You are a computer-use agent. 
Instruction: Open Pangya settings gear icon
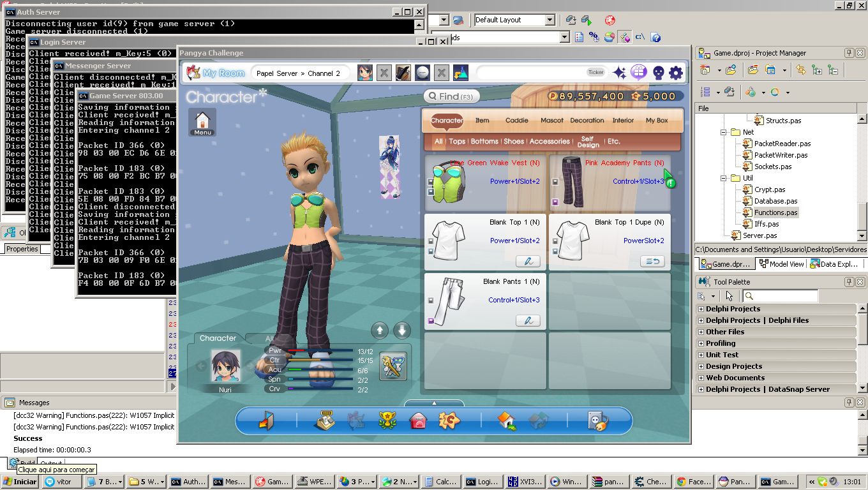click(676, 73)
